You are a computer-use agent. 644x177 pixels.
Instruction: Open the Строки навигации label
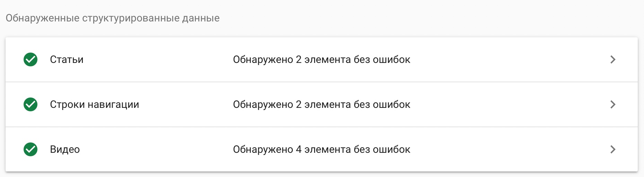pyautogui.click(x=94, y=104)
